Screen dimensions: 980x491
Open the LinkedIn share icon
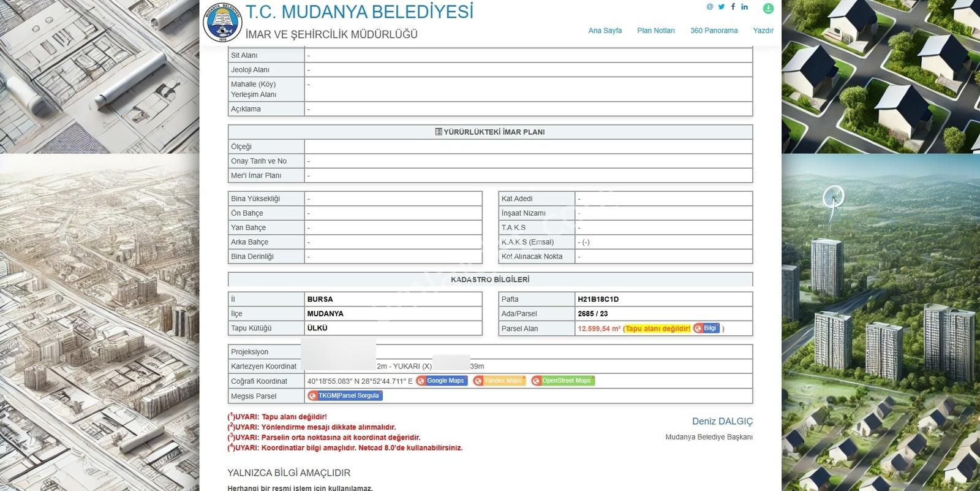click(x=745, y=7)
